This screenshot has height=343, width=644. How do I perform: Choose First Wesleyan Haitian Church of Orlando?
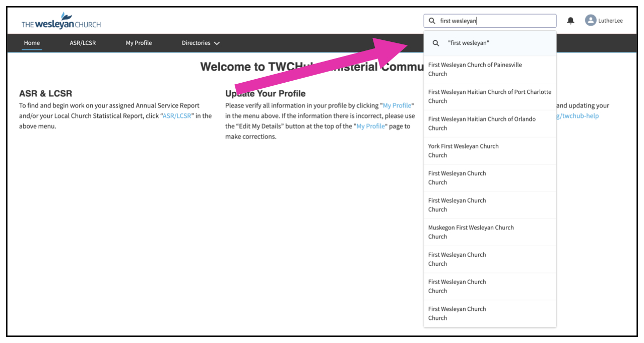(x=490, y=124)
